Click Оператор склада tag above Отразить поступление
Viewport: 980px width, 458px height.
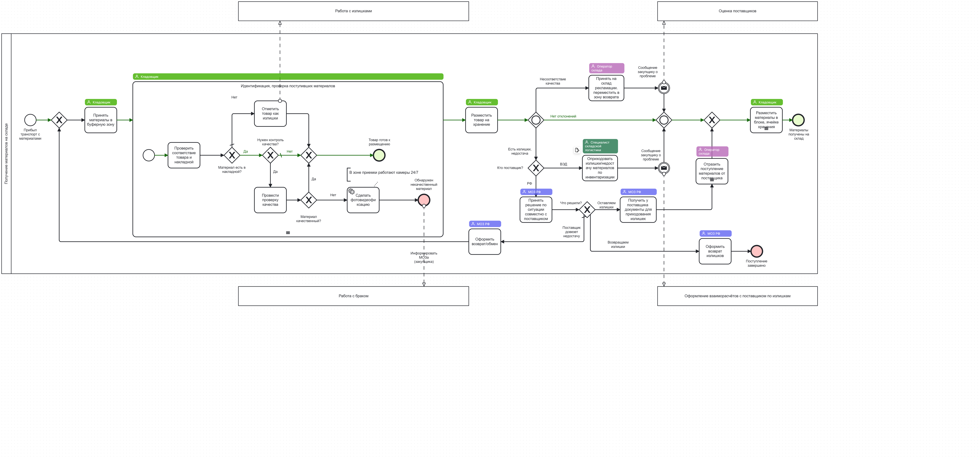[x=712, y=151]
